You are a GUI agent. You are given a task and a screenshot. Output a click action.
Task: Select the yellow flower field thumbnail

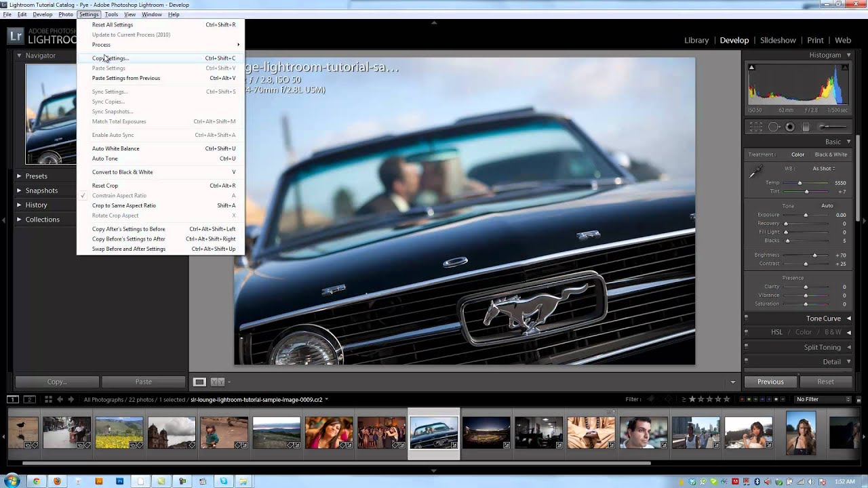pos(119,432)
